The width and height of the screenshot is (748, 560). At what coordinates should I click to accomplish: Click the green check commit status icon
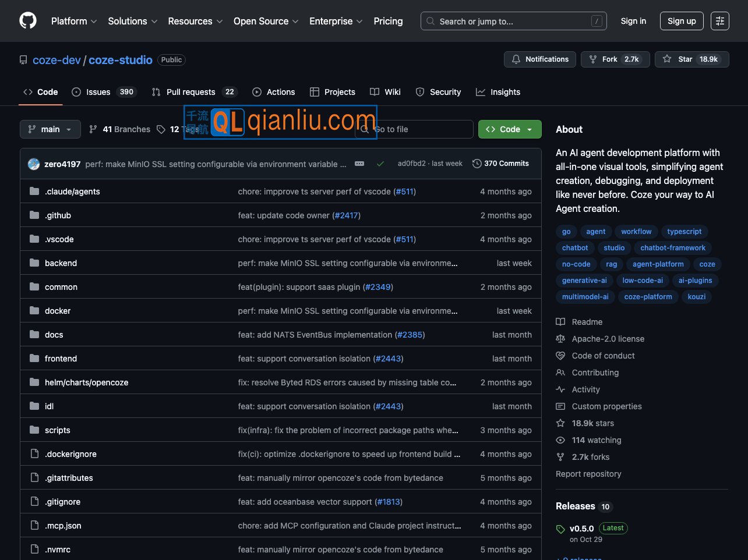(380, 164)
